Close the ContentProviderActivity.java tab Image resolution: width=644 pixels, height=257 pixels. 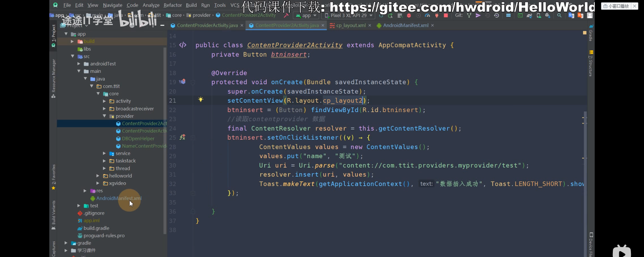pos(242,25)
